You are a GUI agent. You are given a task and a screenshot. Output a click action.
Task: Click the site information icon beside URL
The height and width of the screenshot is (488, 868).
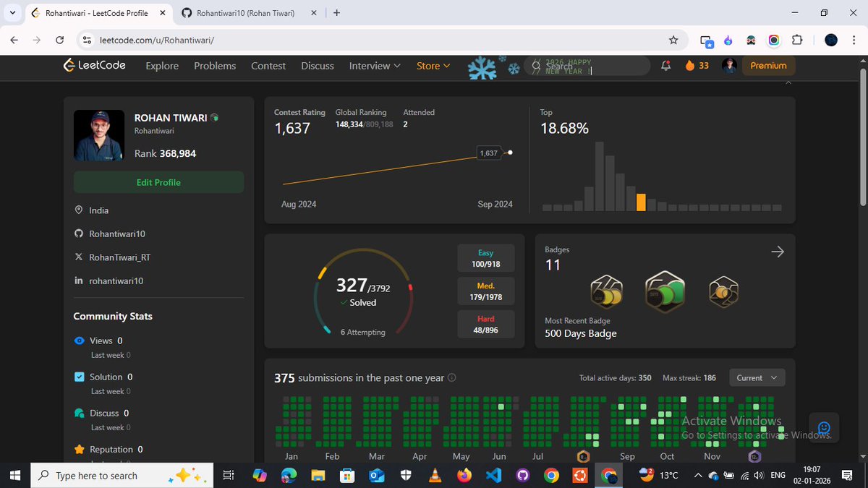pos(86,40)
